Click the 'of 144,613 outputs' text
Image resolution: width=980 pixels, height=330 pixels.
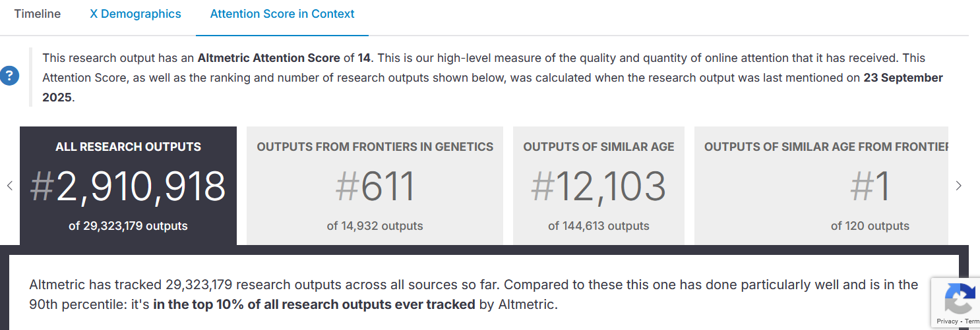point(599,226)
